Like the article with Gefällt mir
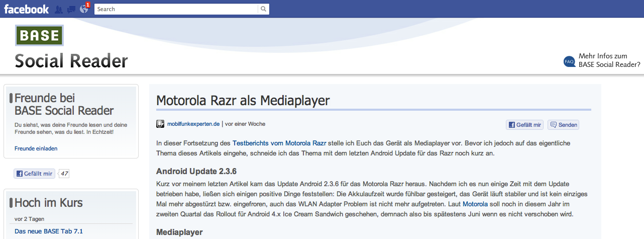644x239 pixels. click(x=525, y=125)
